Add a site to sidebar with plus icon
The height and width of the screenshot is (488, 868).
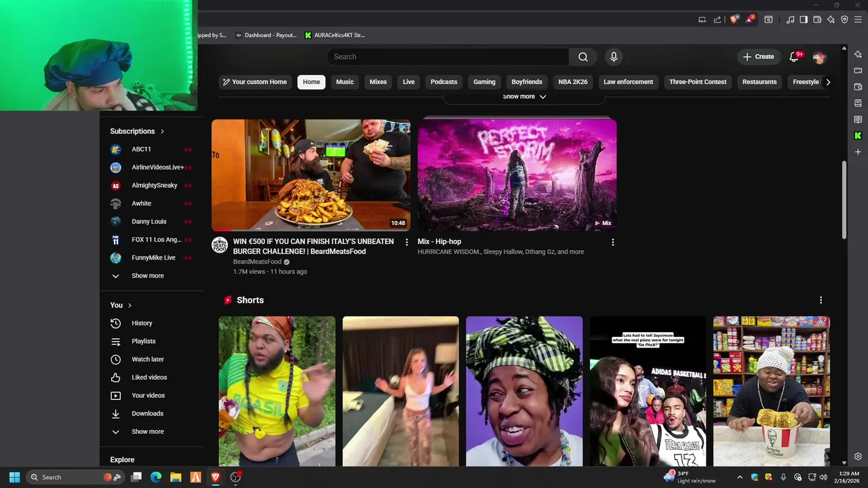pyautogui.click(x=858, y=152)
